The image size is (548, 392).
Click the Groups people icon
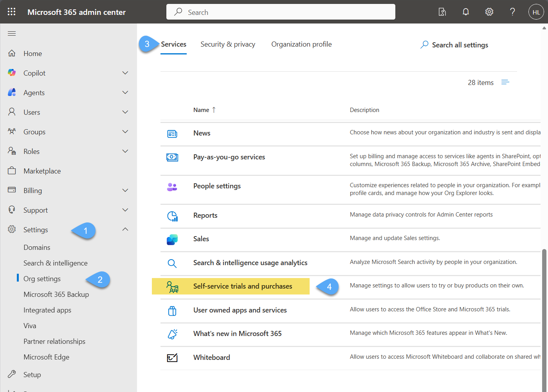pyautogui.click(x=12, y=132)
